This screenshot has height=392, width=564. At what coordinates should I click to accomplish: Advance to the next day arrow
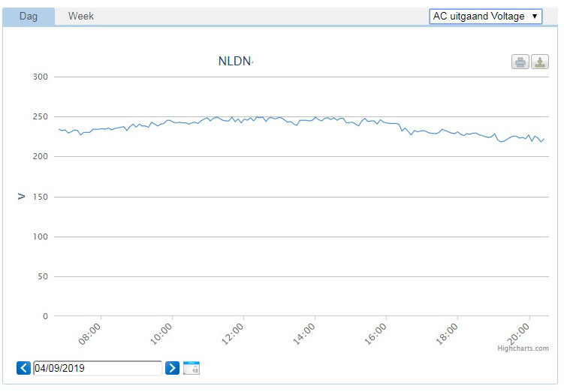(x=172, y=368)
